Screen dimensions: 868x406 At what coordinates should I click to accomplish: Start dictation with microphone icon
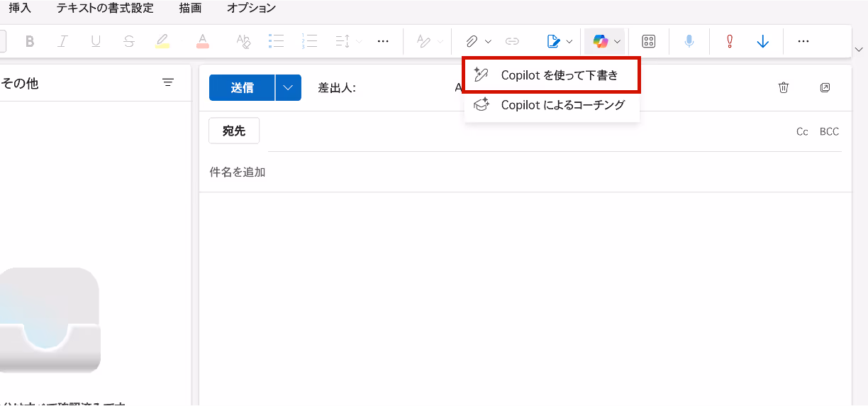click(x=689, y=42)
